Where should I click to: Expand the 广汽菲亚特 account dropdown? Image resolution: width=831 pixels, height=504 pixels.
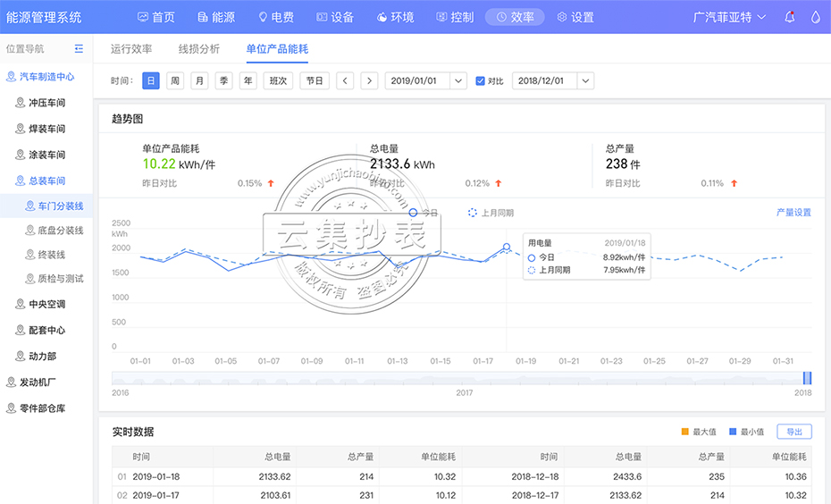[x=729, y=17]
